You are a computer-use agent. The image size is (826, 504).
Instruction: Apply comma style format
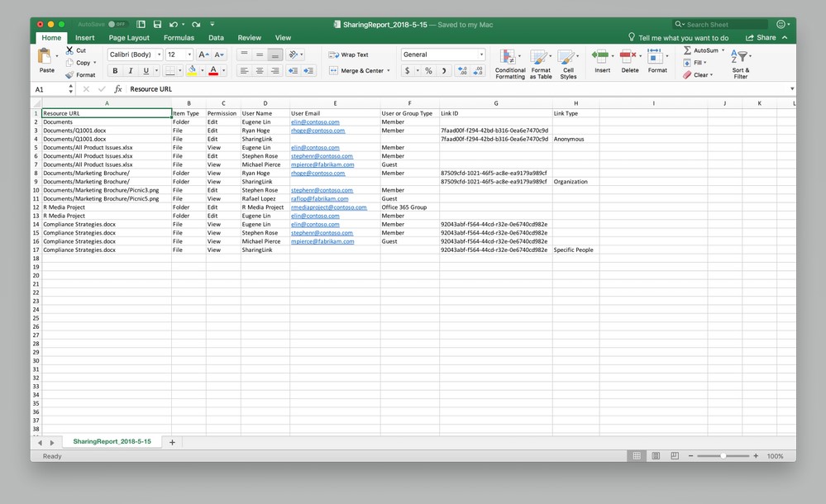tap(444, 70)
